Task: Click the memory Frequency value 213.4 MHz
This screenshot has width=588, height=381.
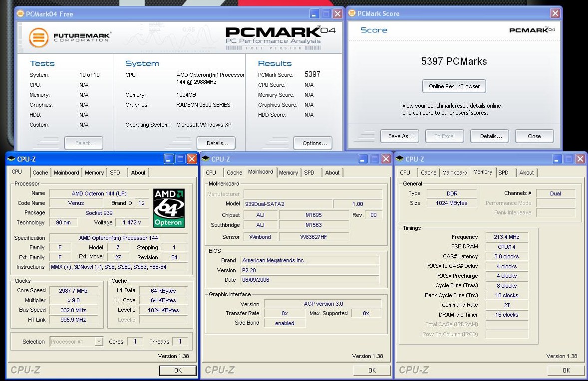Action: (x=506, y=237)
